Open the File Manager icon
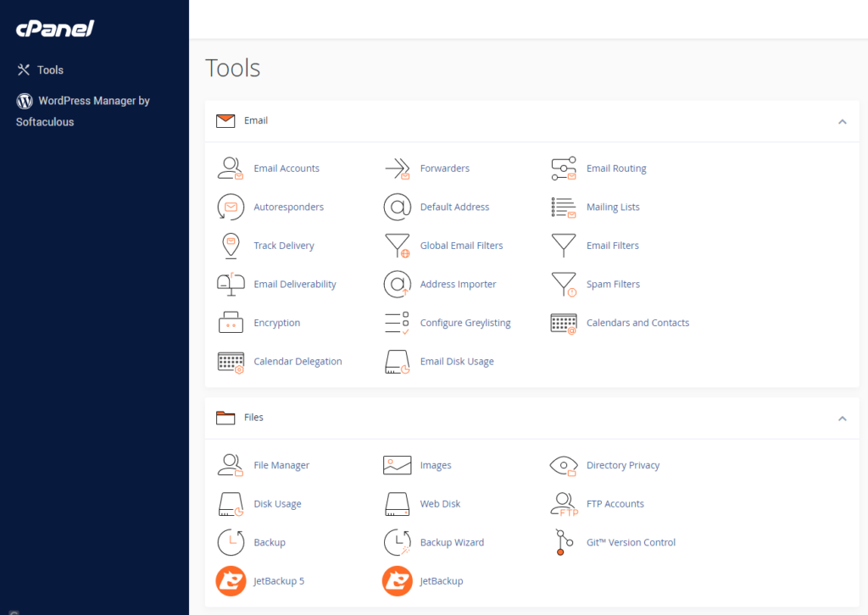This screenshot has width=868, height=615. coord(231,465)
